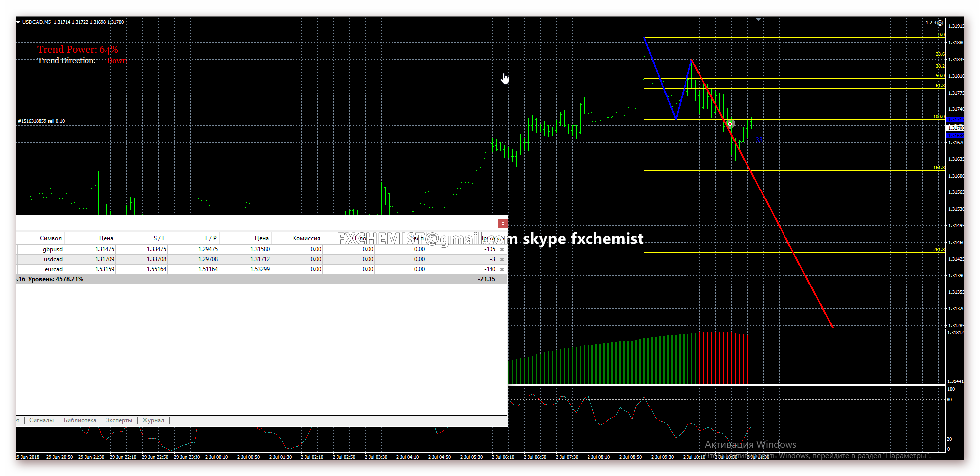980x476 pixels.
Task: Close the eurcad order with its x icon
Action: (x=502, y=270)
